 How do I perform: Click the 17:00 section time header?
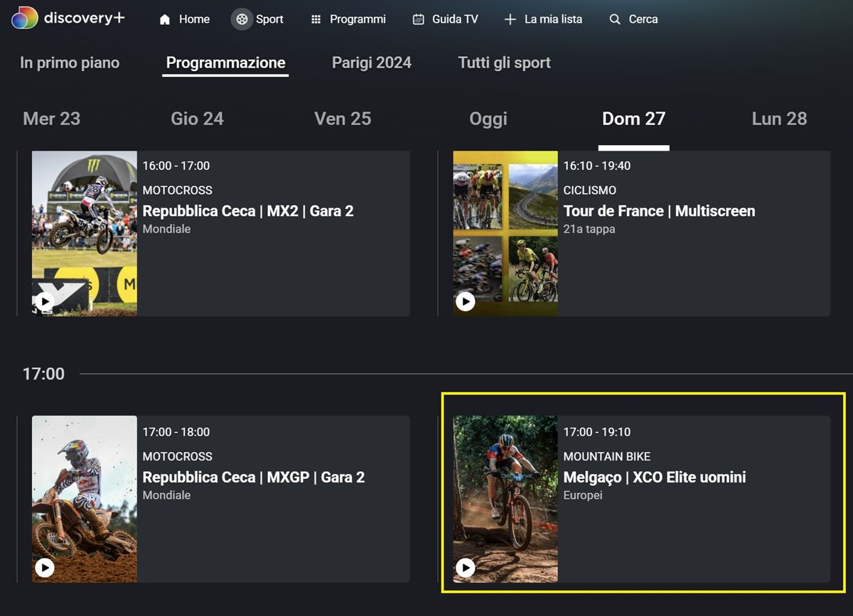(43, 374)
